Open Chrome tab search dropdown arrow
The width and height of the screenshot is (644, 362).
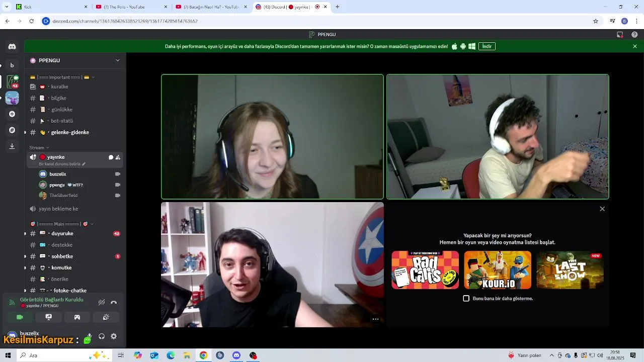point(7,7)
